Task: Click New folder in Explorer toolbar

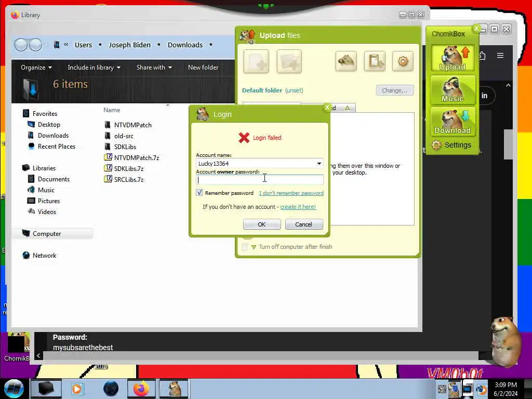Action: click(x=203, y=67)
